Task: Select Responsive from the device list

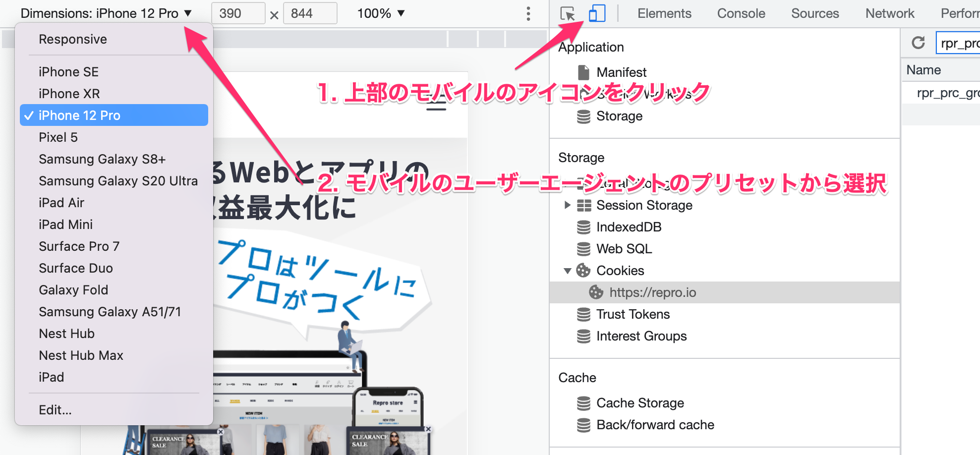Action: [114, 39]
